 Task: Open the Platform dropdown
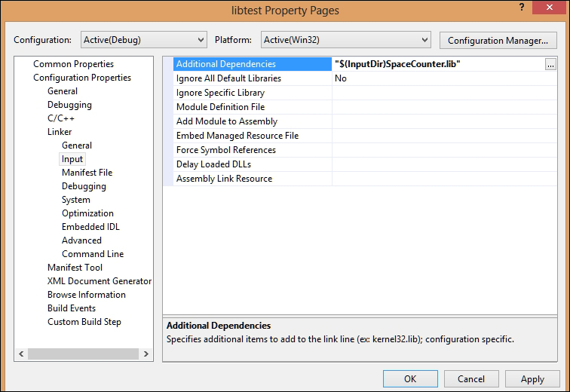pyautogui.click(x=345, y=39)
